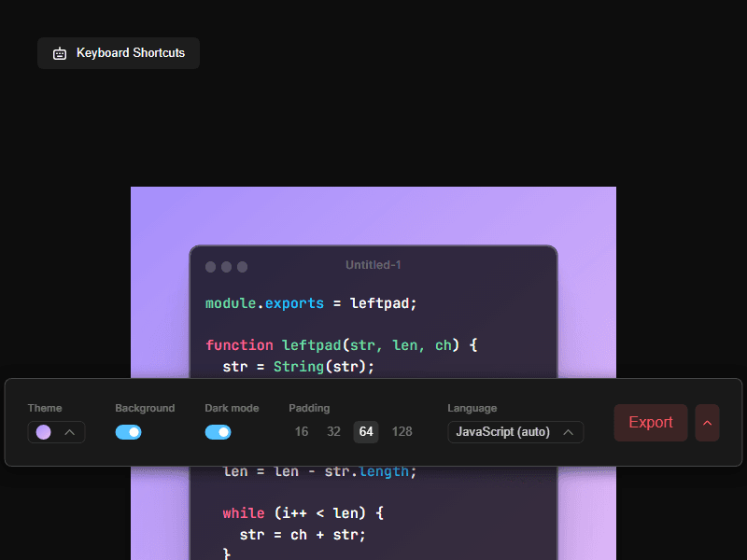Click the keyboard icon beside Keyboard Shortcuts
This screenshot has width=747, height=560.
(x=60, y=53)
